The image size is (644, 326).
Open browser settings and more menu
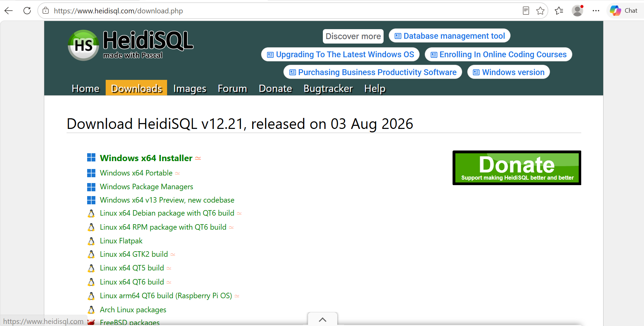tap(596, 11)
